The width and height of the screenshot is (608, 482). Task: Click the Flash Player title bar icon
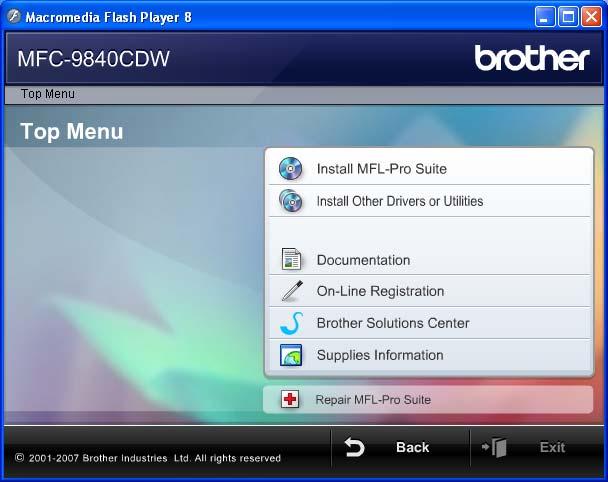pyautogui.click(x=14, y=17)
